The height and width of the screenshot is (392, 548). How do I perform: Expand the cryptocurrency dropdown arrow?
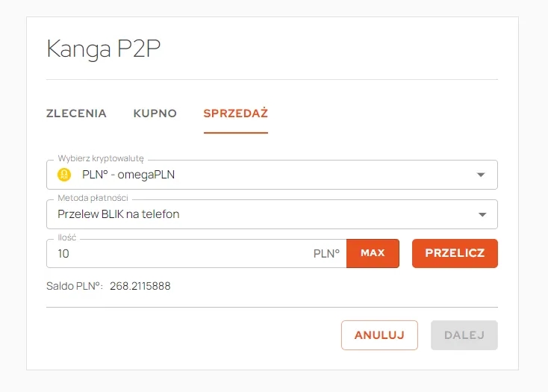(481, 175)
